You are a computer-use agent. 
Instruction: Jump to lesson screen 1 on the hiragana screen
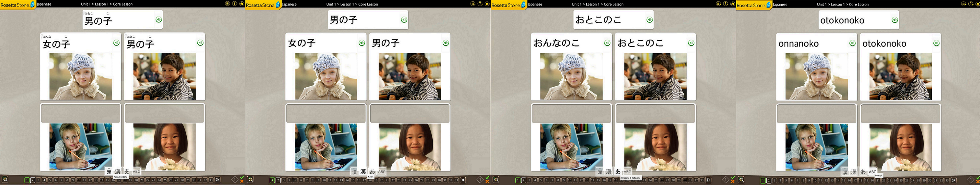point(517,180)
